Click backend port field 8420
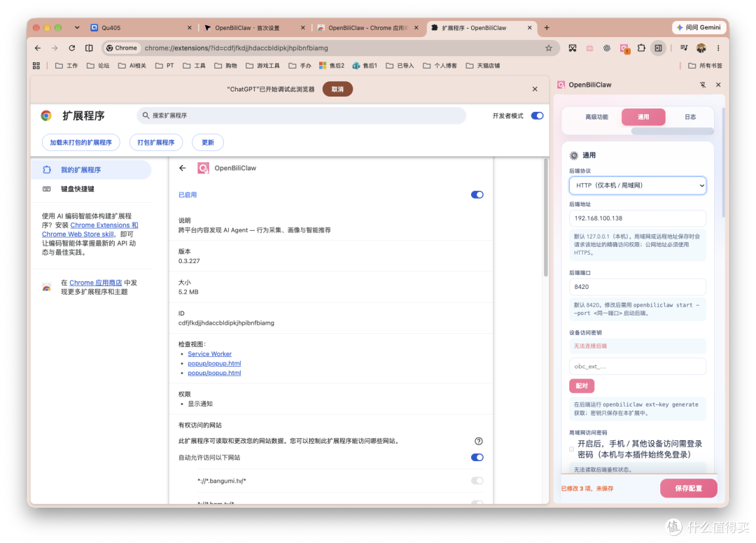 [638, 287]
